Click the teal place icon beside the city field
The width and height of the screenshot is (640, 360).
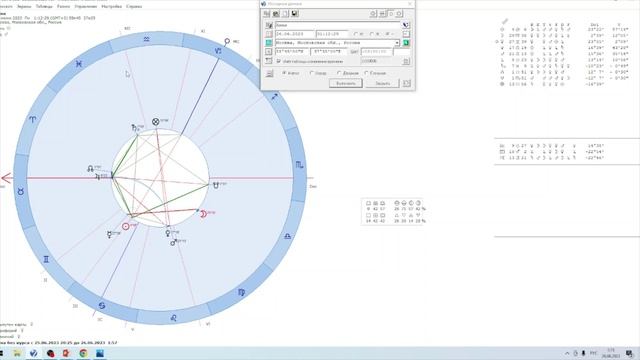[x=269, y=43]
